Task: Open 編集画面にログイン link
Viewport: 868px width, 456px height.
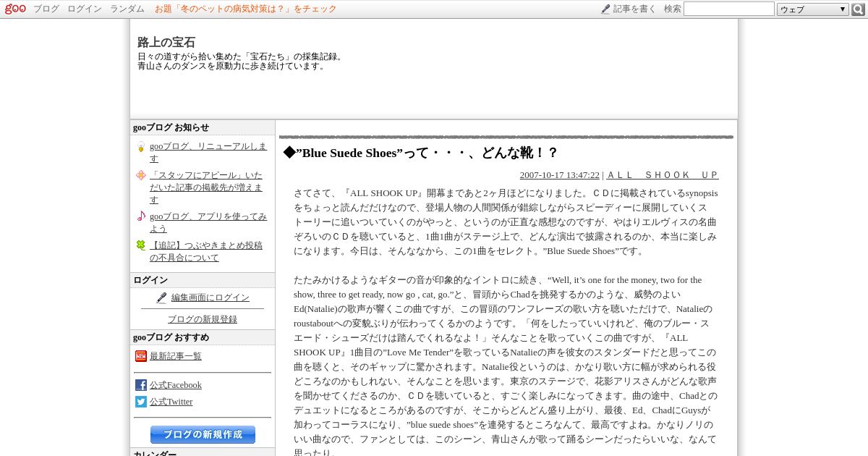Action: pos(210,297)
